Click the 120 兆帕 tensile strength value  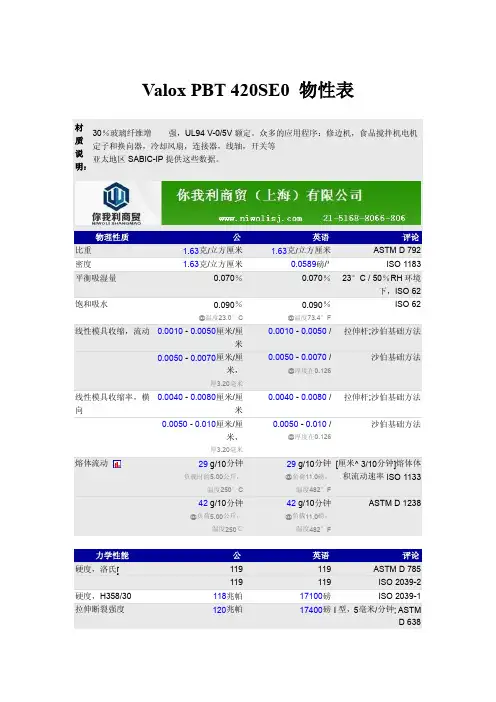227,609
